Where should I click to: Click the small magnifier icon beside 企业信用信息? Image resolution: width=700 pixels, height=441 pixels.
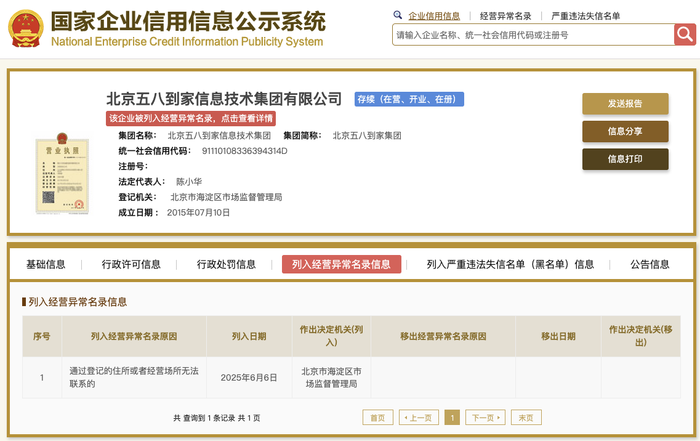[x=397, y=15]
